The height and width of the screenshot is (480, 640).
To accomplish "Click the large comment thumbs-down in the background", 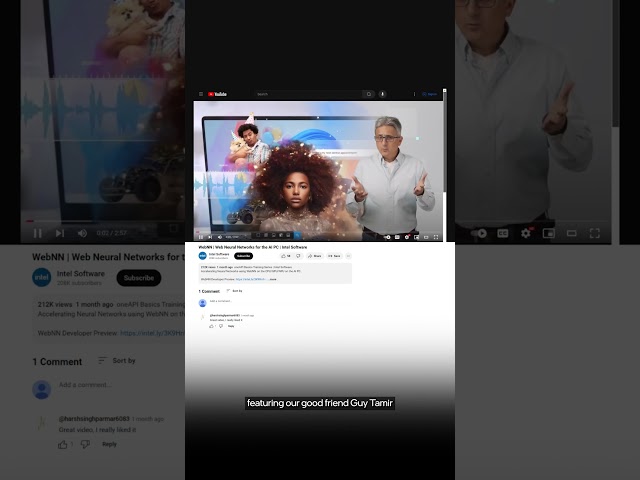I will 85,444.
